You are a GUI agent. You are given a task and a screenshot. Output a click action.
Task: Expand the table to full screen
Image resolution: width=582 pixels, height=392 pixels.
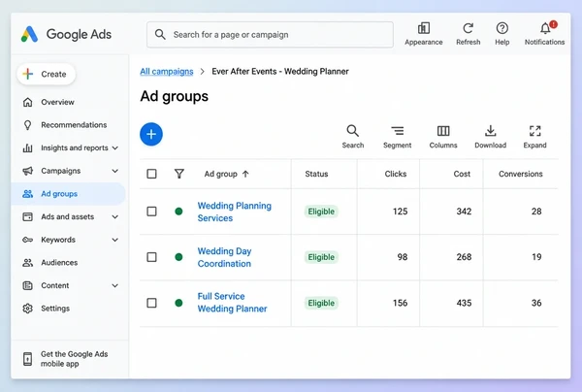(x=534, y=137)
